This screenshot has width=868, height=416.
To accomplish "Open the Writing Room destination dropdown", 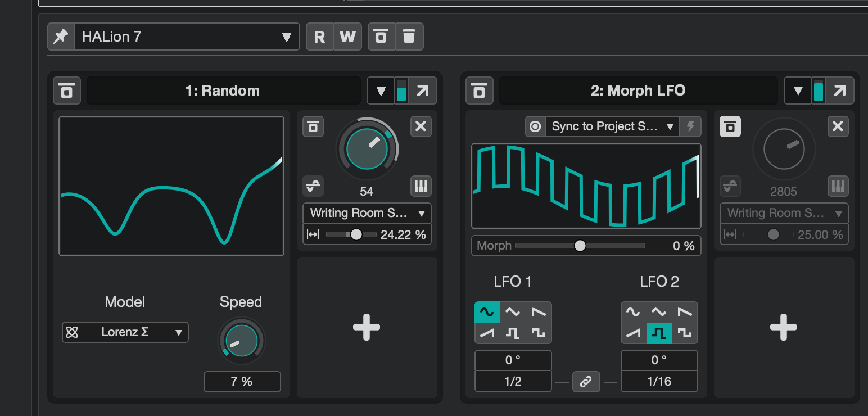I will pyautogui.click(x=367, y=213).
